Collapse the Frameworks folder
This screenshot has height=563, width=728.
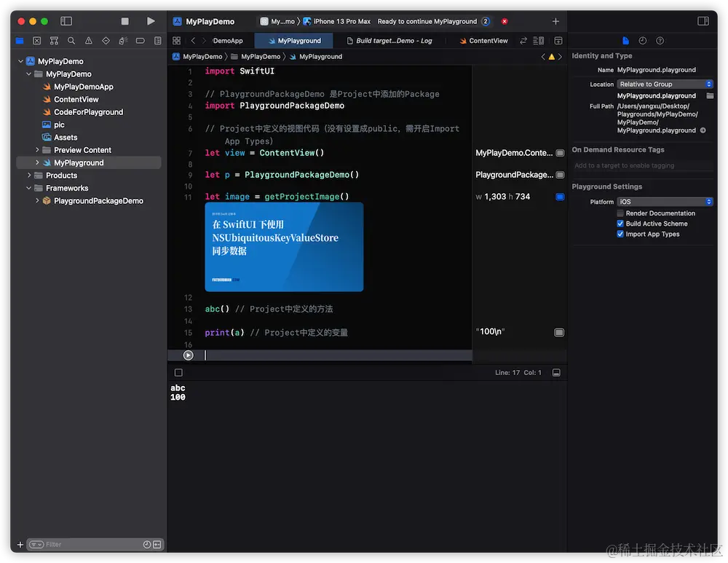29,188
